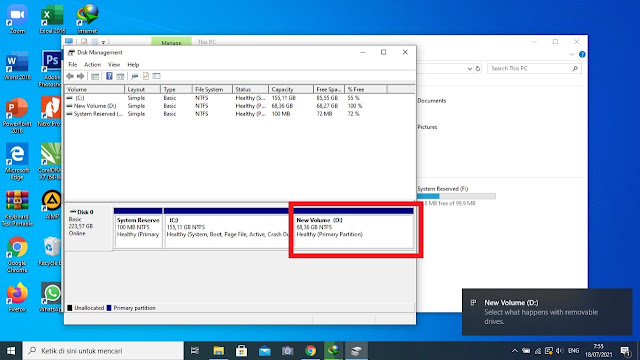Select Firefox desktop icon

(x=17, y=298)
